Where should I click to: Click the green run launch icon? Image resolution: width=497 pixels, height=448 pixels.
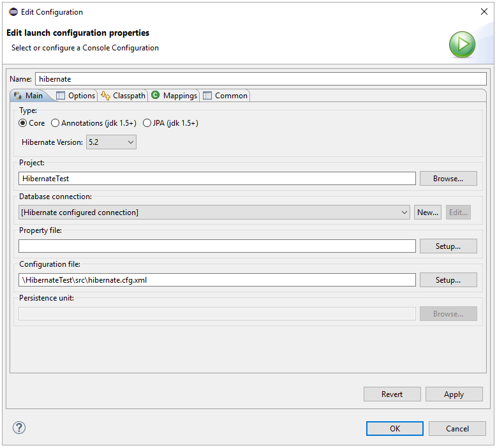462,45
